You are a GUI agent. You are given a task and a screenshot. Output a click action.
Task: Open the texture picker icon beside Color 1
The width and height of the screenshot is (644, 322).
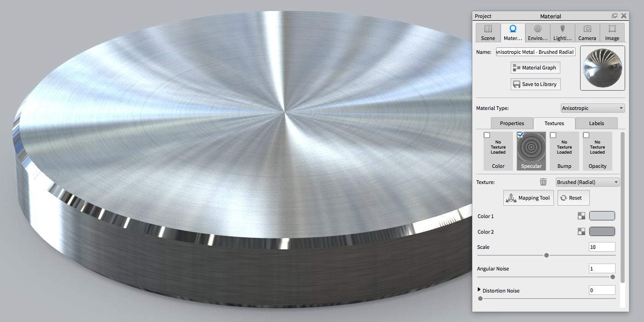pyautogui.click(x=581, y=216)
